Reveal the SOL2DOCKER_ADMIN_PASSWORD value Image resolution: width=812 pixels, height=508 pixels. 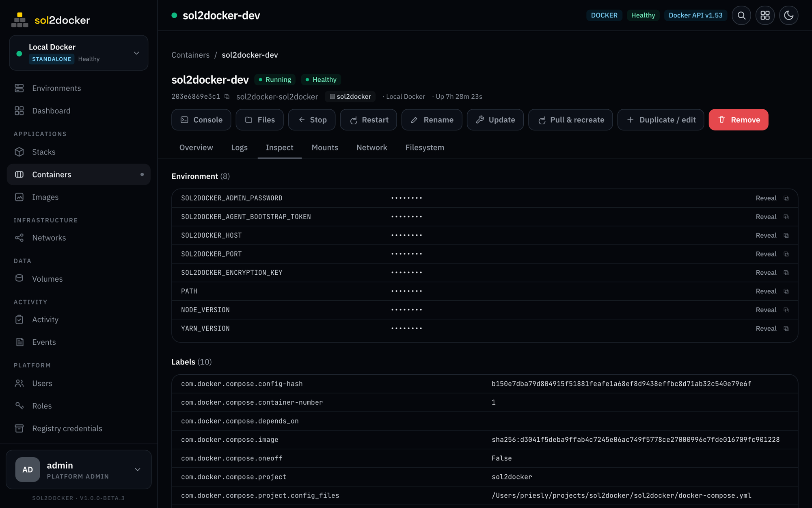(x=766, y=198)
